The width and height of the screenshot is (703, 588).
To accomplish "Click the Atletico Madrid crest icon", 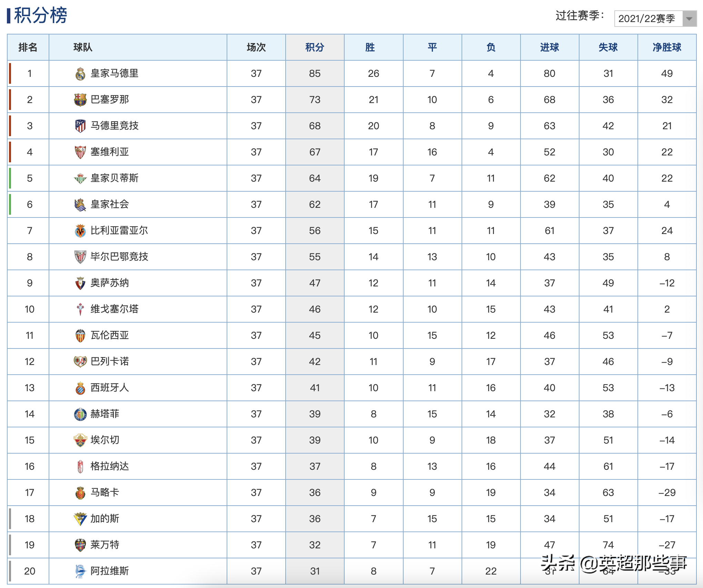I will (80, 126).
